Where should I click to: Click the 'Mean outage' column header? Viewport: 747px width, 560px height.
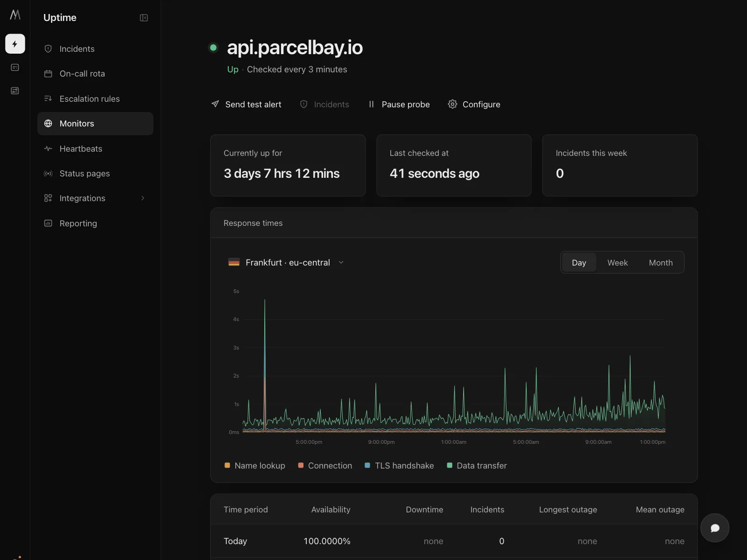(660, 510)
